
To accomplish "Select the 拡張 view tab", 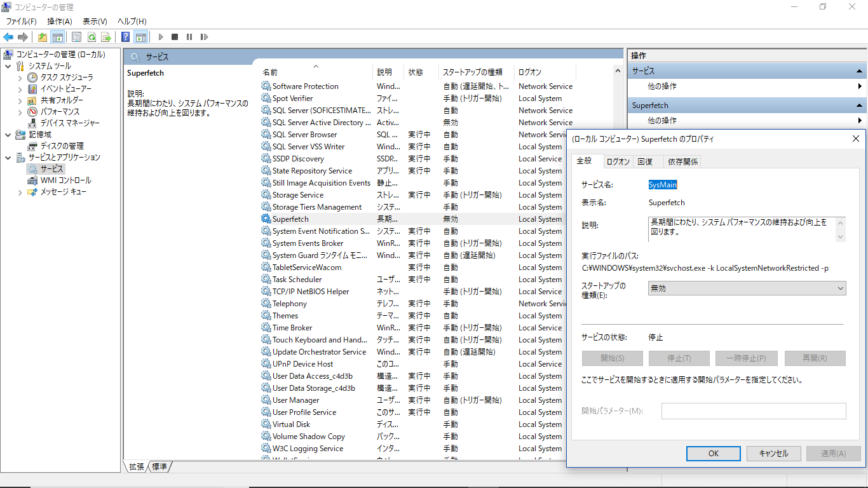I will point(137,466).
